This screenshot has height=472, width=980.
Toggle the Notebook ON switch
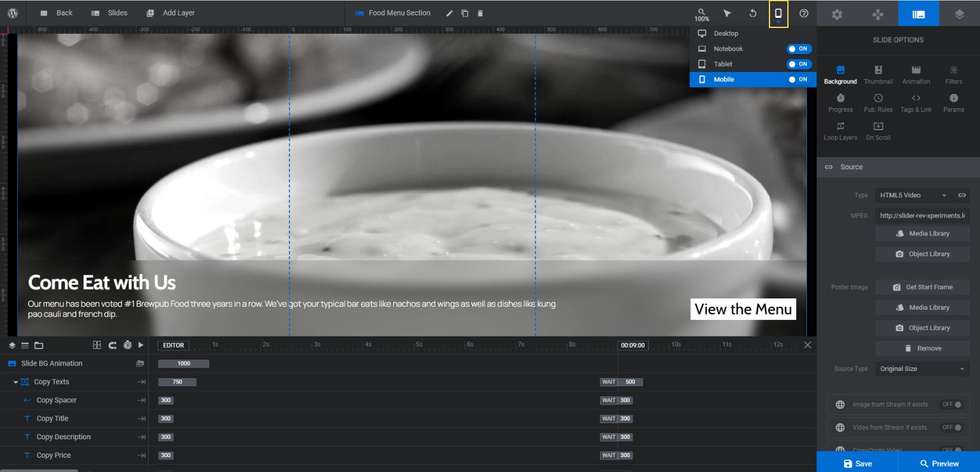click(x=799, y=49)
